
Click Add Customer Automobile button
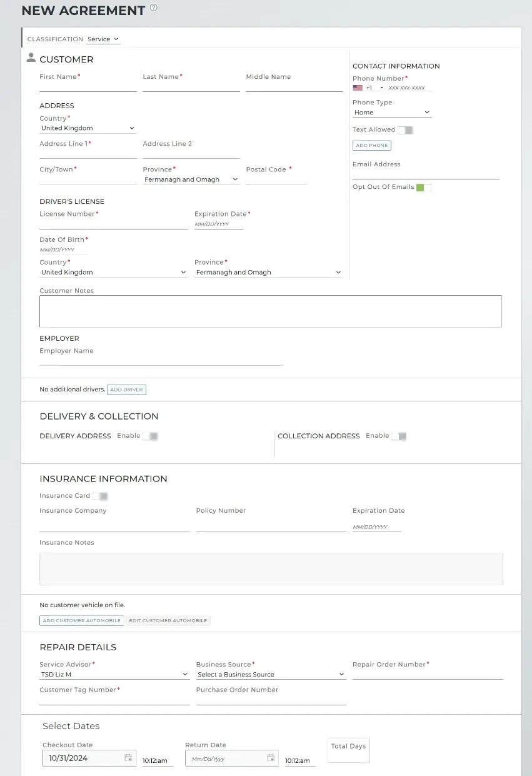point(82,621)
